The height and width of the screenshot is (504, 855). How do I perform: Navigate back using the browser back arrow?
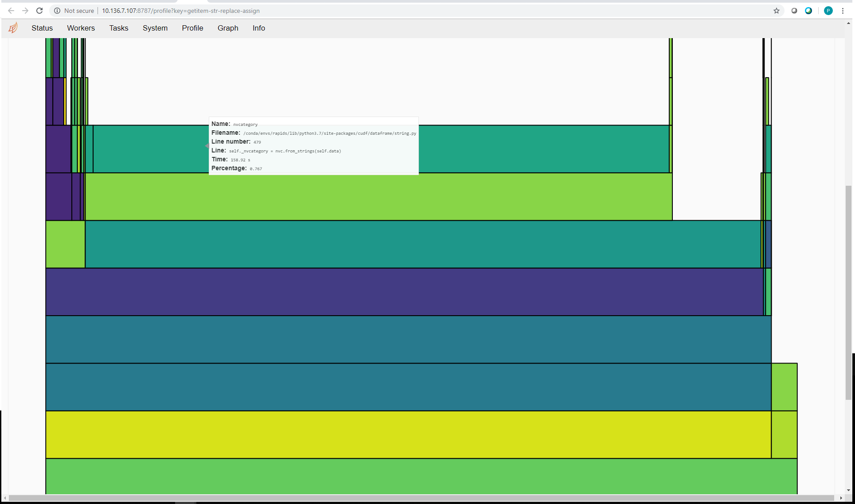tap(11, 11)
